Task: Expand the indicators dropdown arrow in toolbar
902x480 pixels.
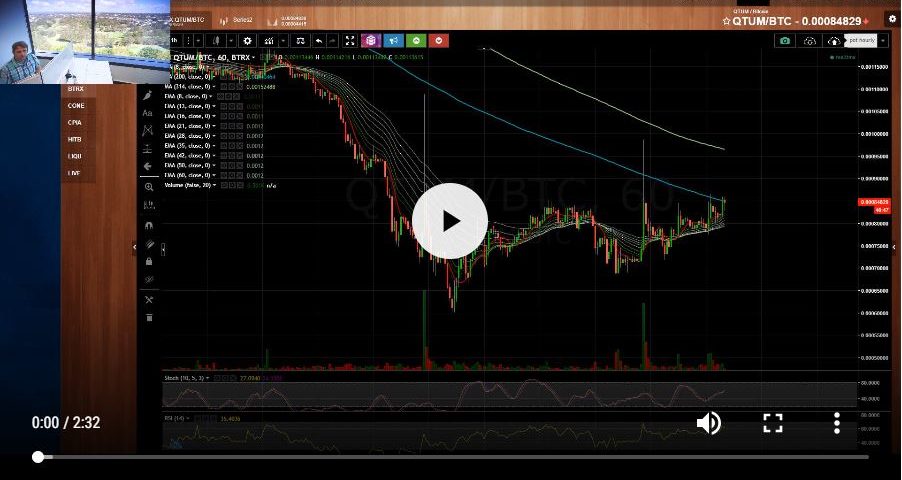Action: point(283,41)
